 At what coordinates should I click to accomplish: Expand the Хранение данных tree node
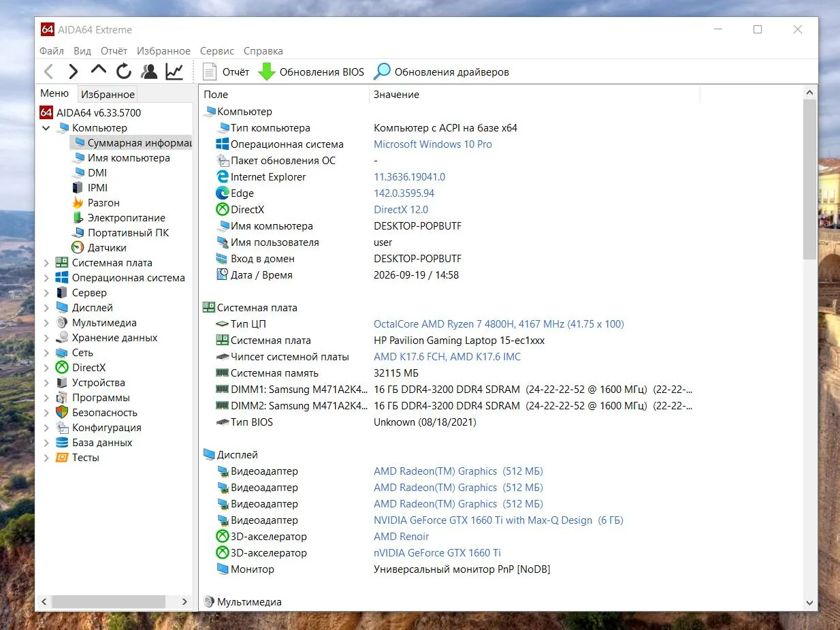coord(46,338)
